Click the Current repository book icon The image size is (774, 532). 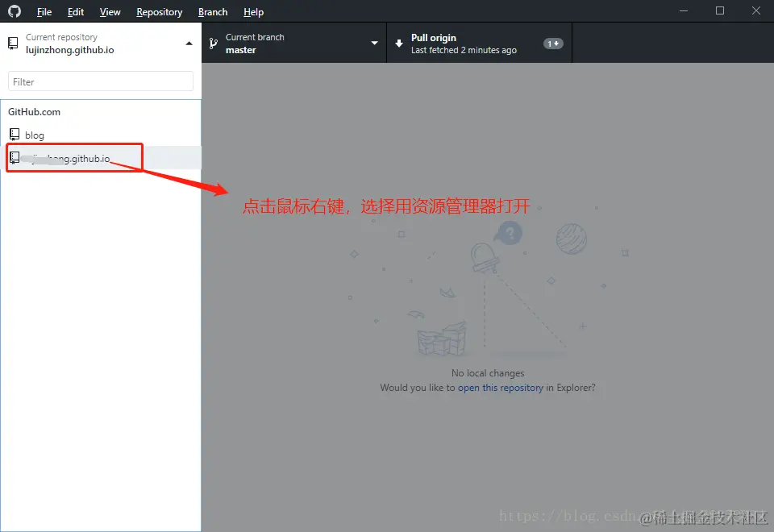(x=14, y=44)
